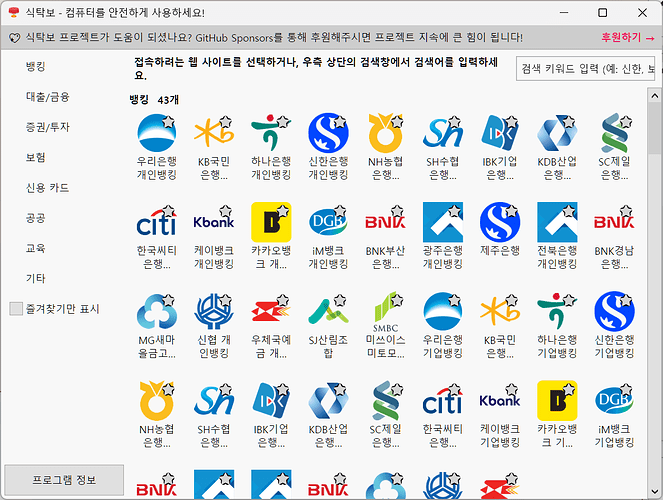Image resolution: width=663 pixels, height=500 pixels.
Task: Launch 케이뱅크 기업뱅킹 icon
Action: (x=500, y=401)
